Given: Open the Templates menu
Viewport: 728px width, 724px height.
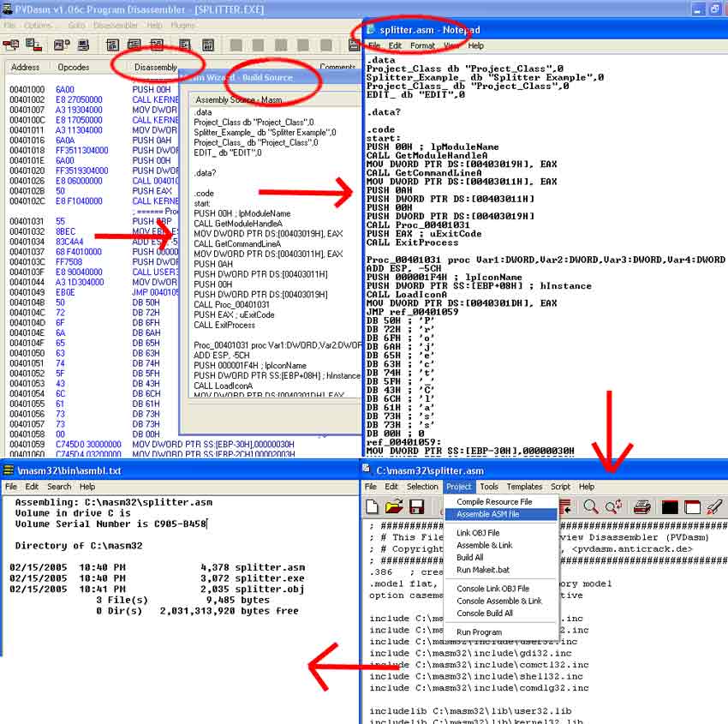Looking at the screenshot, I should [524, 487].
